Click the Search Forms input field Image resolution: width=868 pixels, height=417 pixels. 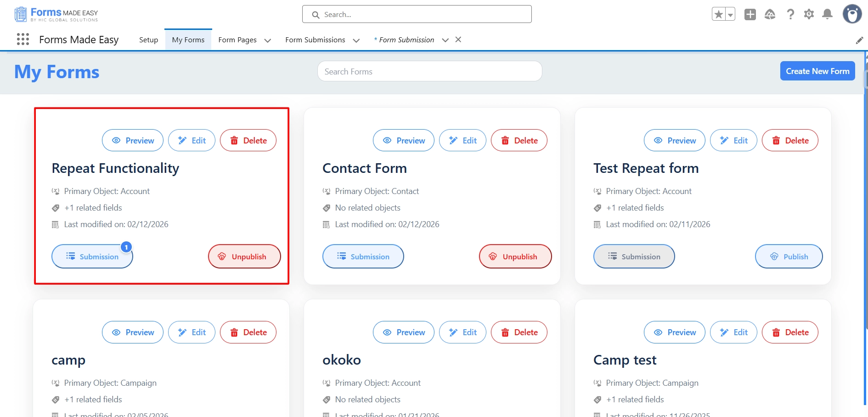tap(429, 72)
